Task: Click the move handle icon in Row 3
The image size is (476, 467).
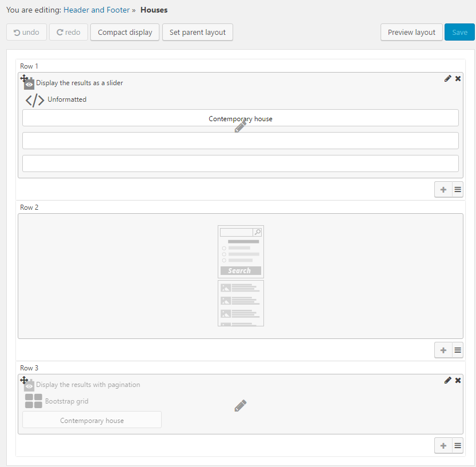Action: tap(24, 380)
